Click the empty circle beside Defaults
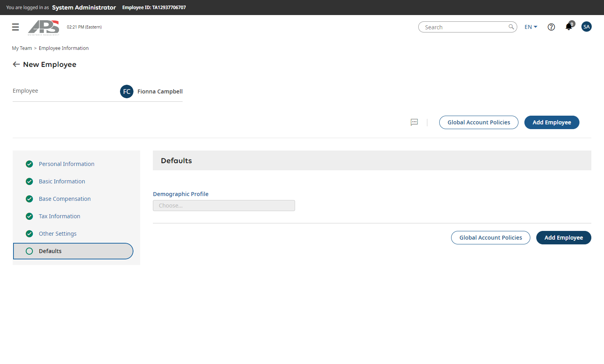Screen dimensions: 604x364 pyautogui.click(x=29, y=251)
